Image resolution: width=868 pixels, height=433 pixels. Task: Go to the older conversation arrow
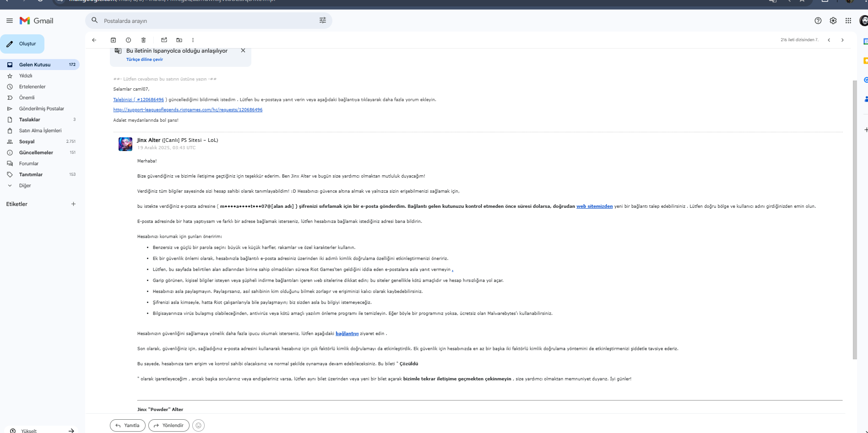coord(842,40)
